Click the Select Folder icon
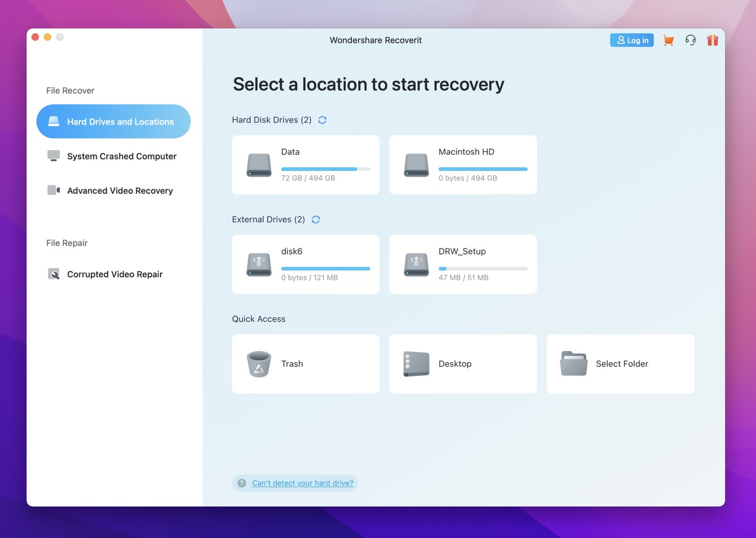The width and height of the screenshot is (756, 538). click(574, 364)
